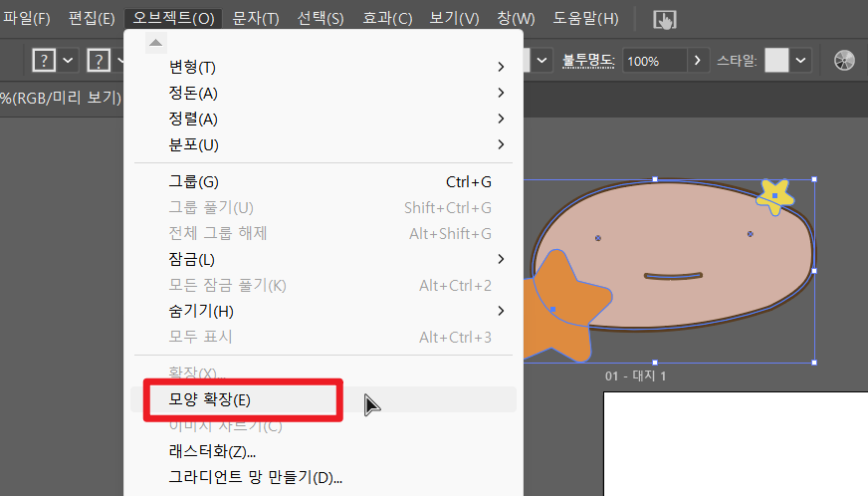Click the small yellow star shape
This screenshot has width=868, height=496.
click(775, 196)
